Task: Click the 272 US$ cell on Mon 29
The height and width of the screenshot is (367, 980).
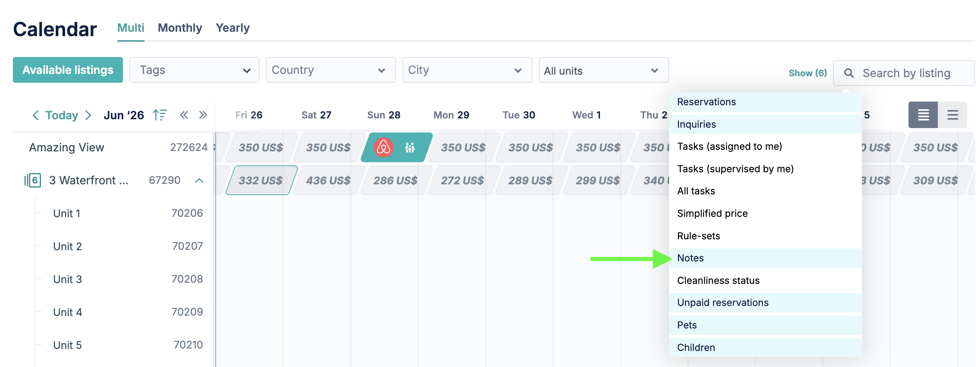Action: (463, 180)
